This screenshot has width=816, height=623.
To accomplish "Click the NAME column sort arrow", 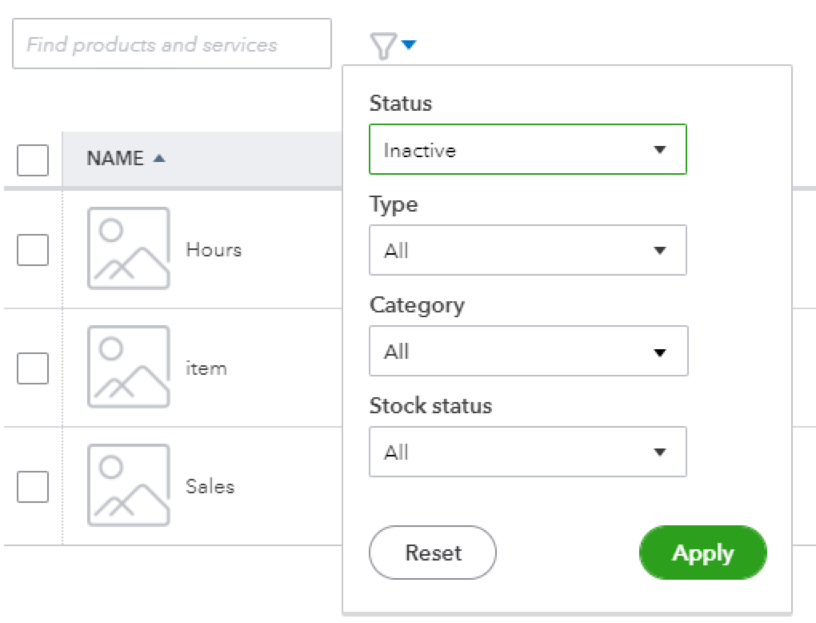I will (159, 159).
